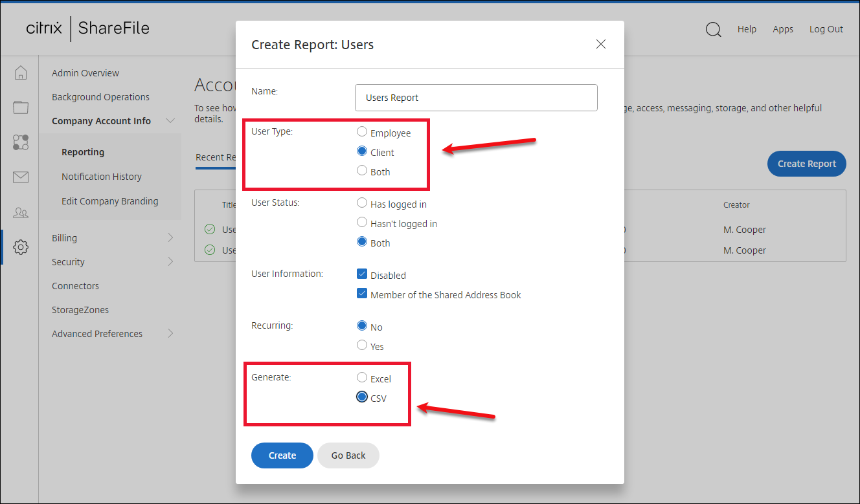
Task: Uncheck the Disabled checkbox
Action: 362,274
